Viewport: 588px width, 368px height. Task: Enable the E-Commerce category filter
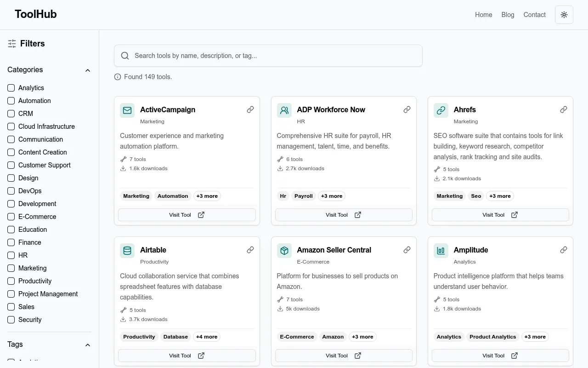11,217
